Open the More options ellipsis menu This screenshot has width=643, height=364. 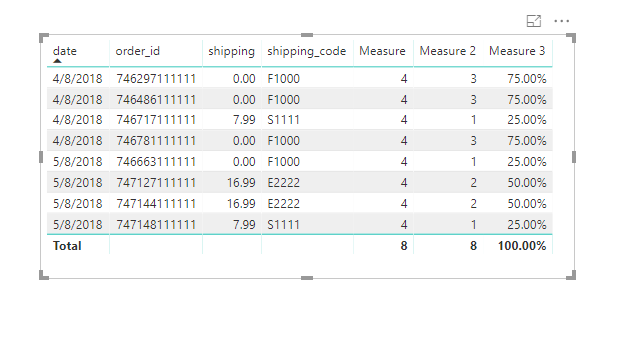click(x=561, y=21)
